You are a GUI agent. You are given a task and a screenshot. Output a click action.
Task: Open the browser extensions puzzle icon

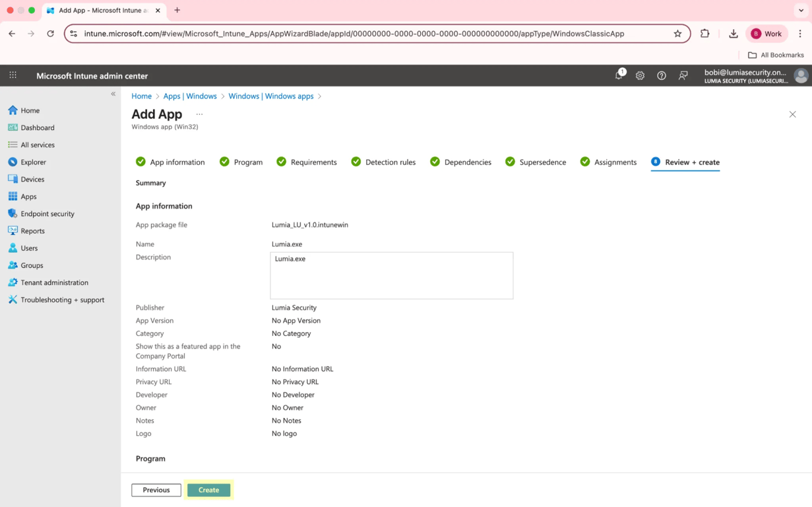pos(704,34)
